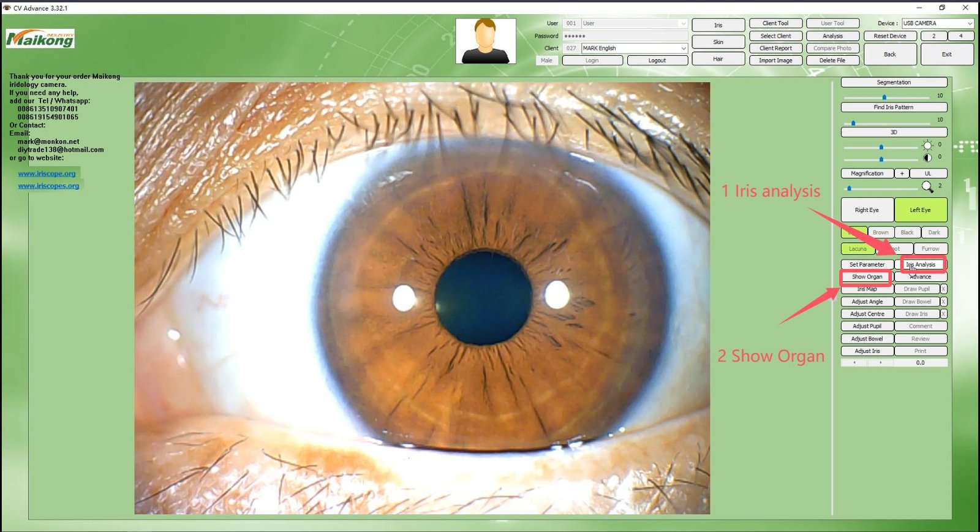Click the X next to Draw Pupil
The height and width of the screenshot is (532, 980).
point(944,289)
